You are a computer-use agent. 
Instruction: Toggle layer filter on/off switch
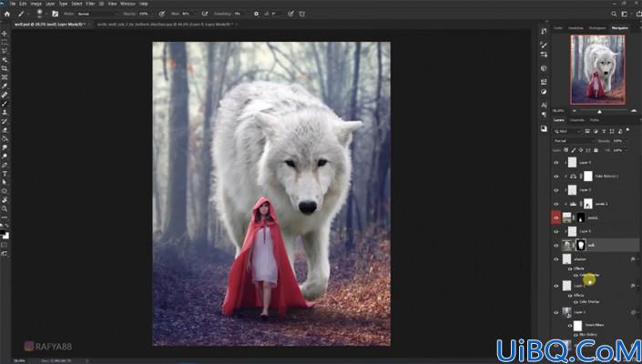pyautogui.click(x=628, y=130)
